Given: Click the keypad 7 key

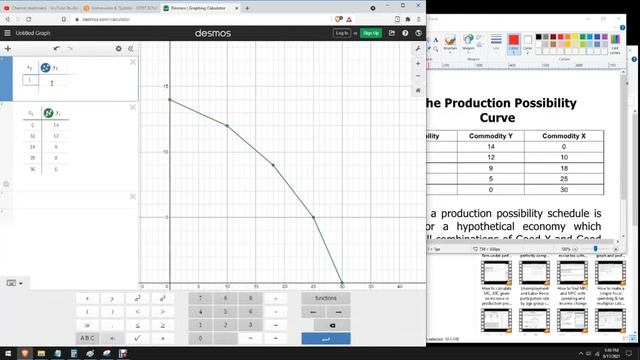Looking at the screenshot, I should pyautogui.click(x=200, y=299).
